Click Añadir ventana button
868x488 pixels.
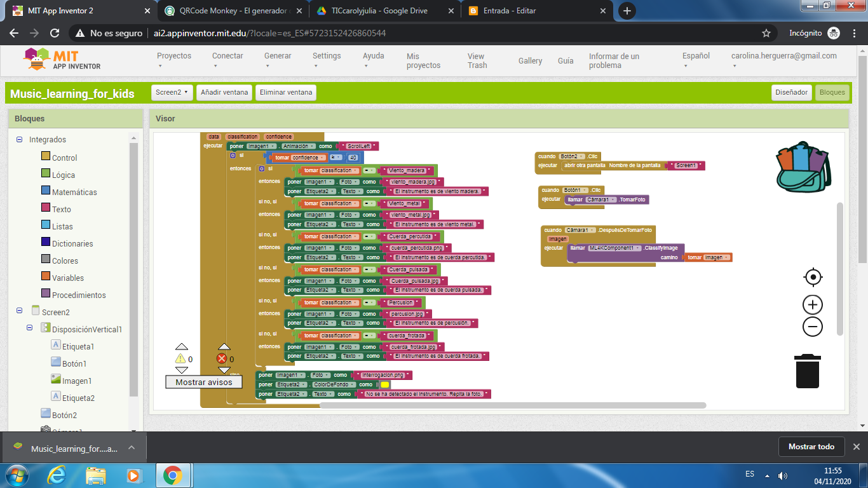click(x=224, y=93)
